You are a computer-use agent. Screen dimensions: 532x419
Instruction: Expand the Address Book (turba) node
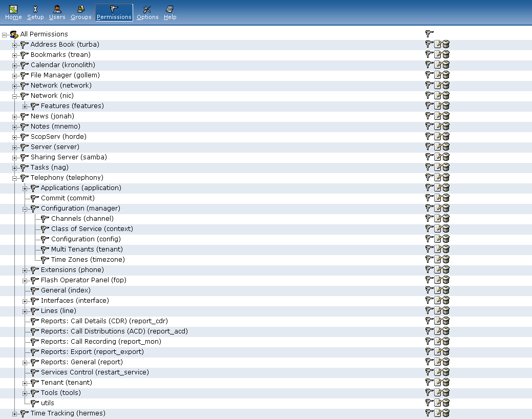[14, 45]
